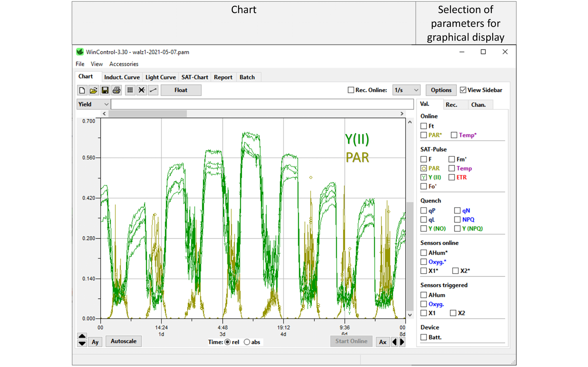
Task: Open the Accessories menu
Action: [124, 64]
